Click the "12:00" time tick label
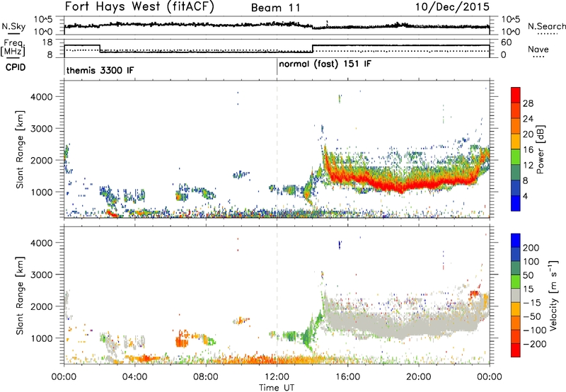The image size is (566, 392). click(x=277, y=377)
